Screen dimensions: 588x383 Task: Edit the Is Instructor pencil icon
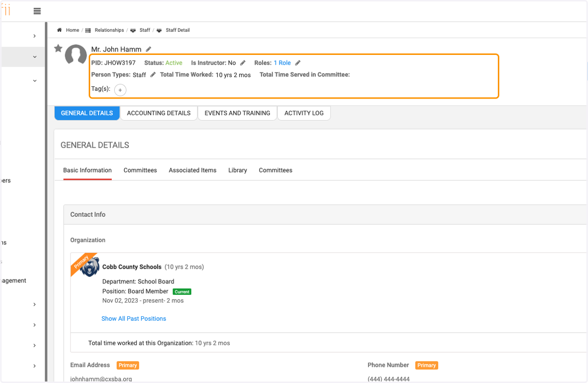click(243, 63)
